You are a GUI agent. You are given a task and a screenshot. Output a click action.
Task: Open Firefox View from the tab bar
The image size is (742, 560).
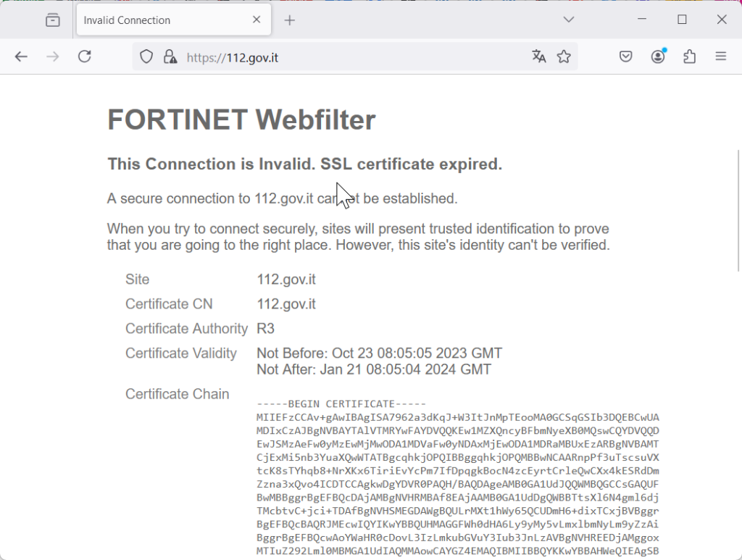point(53,20)
